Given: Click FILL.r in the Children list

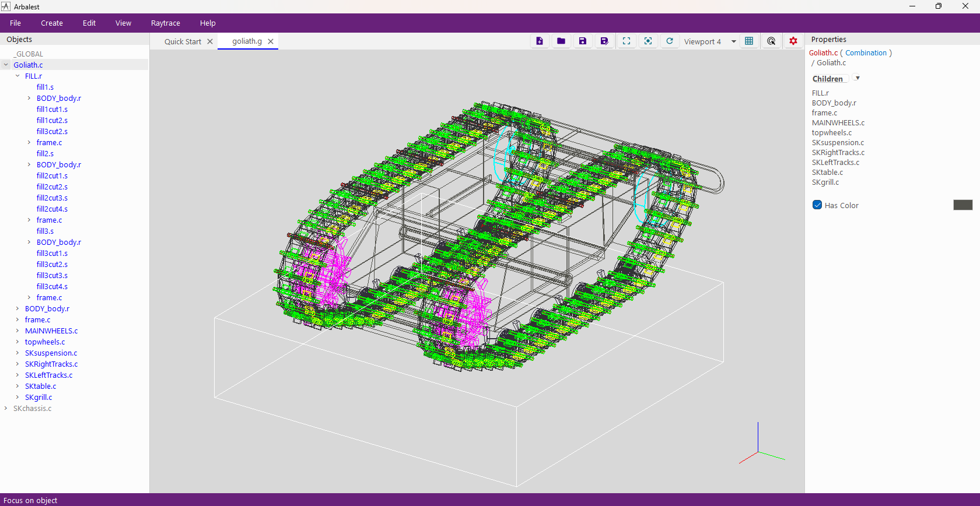Looking at the screenshot, I should point(820,93).
